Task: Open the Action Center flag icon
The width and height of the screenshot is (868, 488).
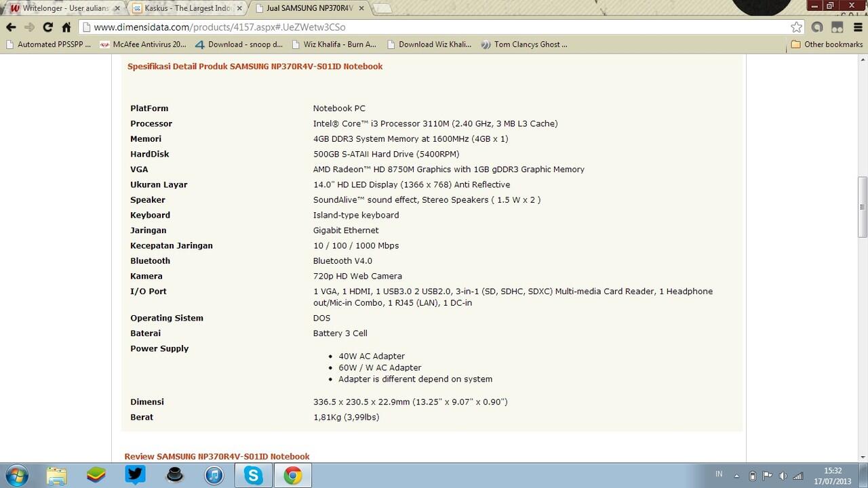Action: coord(767,476)
